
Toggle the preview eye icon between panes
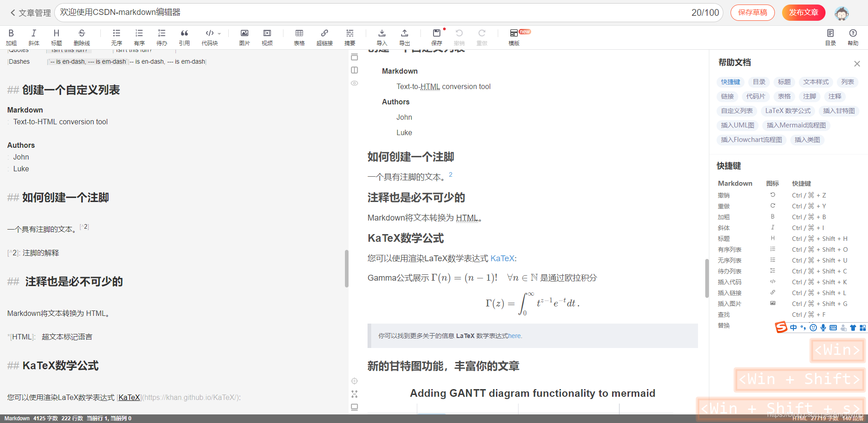coord(354,83)
